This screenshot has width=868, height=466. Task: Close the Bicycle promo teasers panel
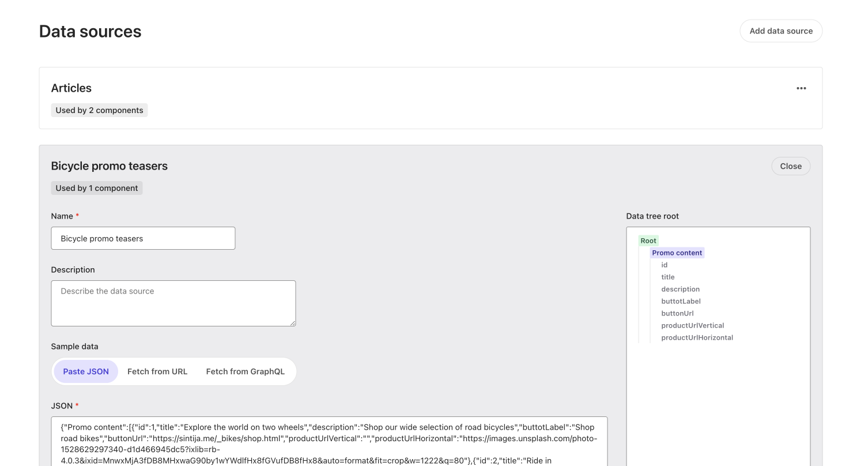[x=791, y=166]
